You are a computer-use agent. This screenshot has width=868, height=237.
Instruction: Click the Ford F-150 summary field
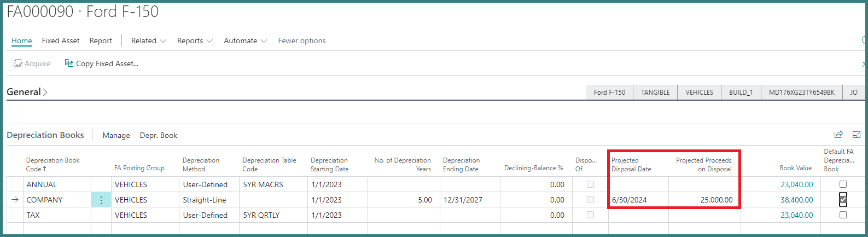click(x=609, y=92)
